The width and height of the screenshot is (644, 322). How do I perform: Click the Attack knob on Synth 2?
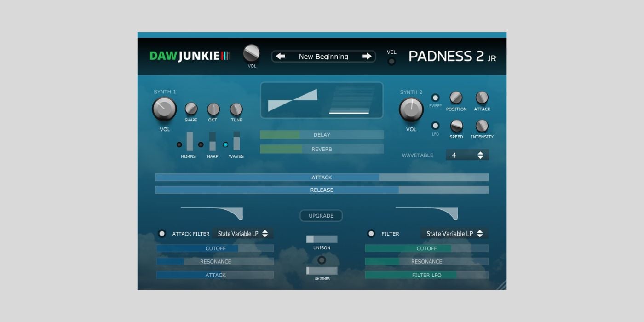[482, 98]
